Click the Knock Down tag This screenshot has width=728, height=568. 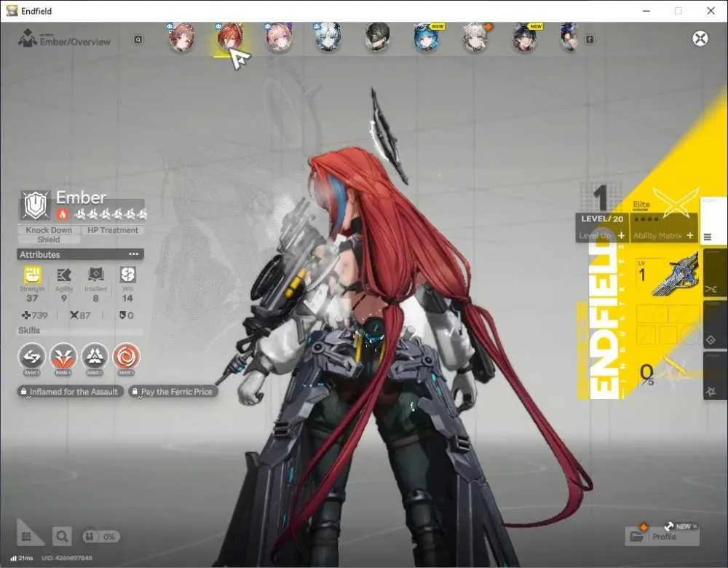pyautogui.click(x=49, y=230)
